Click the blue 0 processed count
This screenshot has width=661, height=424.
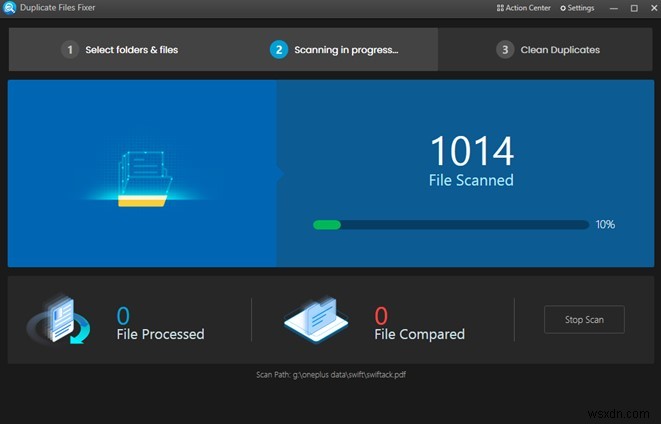tap(123, 315)
